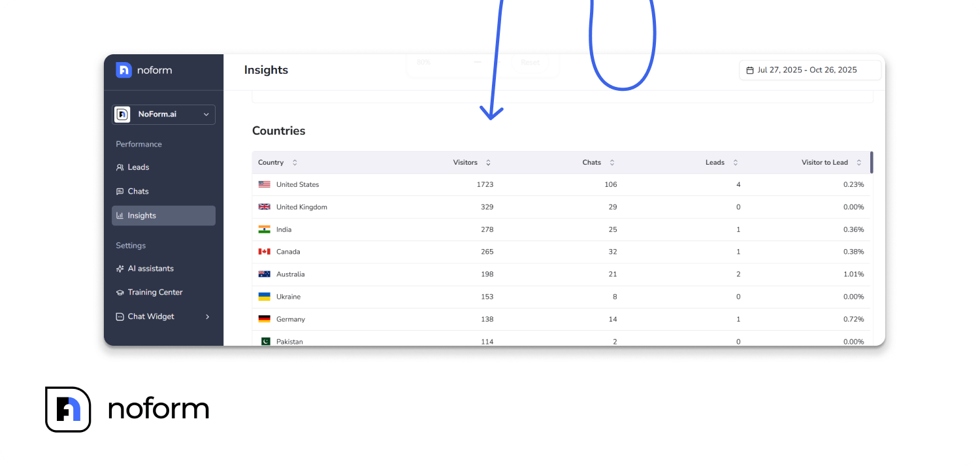This screenshot has width=980, height=466.
Task: Click the Training Center graduation-cap icon
Action: tap(121, 292)
